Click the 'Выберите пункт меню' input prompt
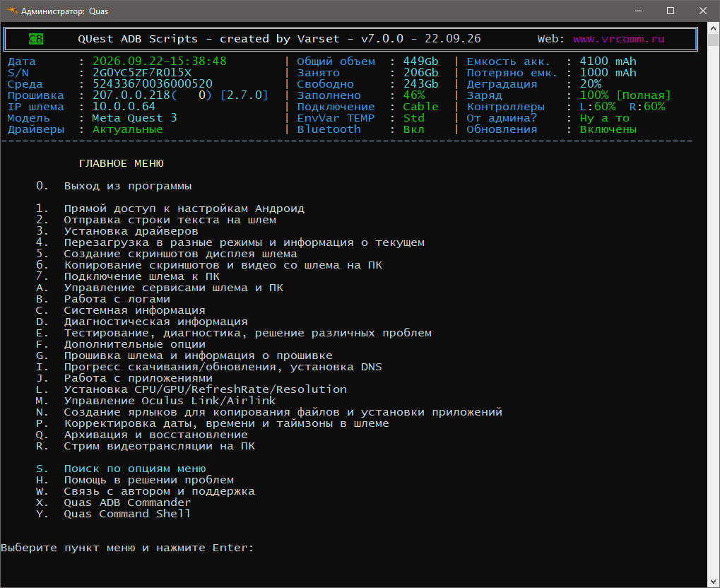 coord(127,548)
